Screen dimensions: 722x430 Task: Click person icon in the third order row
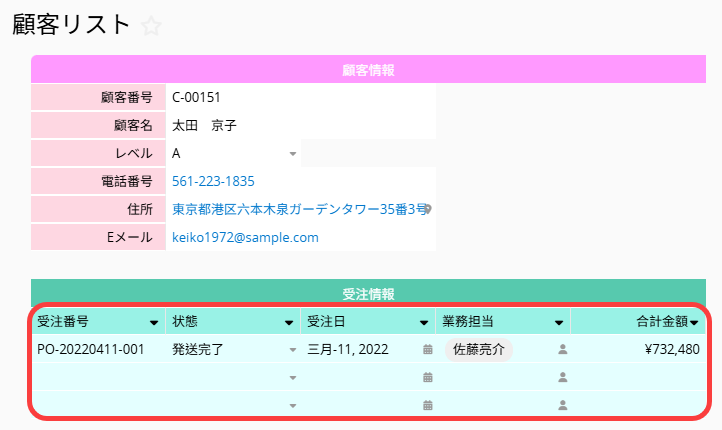click(562, 405)
